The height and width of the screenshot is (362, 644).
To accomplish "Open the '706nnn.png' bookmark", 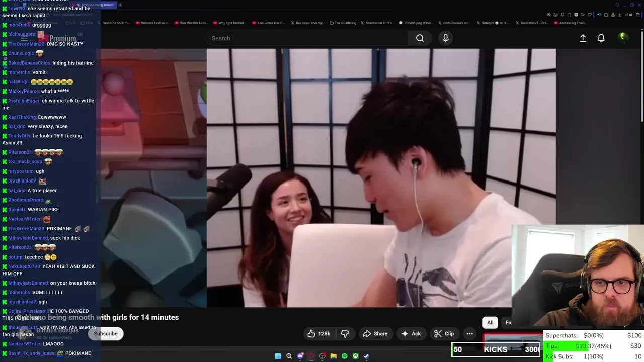I will point(417,23).
